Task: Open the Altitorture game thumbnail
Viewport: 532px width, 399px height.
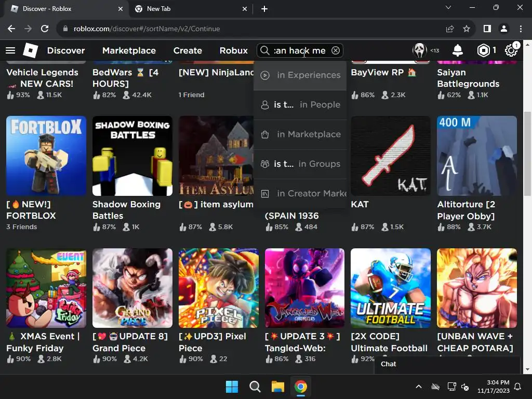Action: (x=477, y=156)
